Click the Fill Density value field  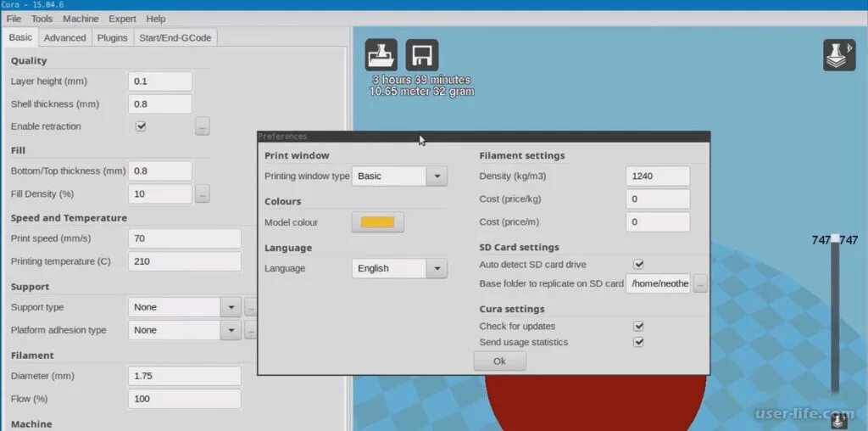160,194
